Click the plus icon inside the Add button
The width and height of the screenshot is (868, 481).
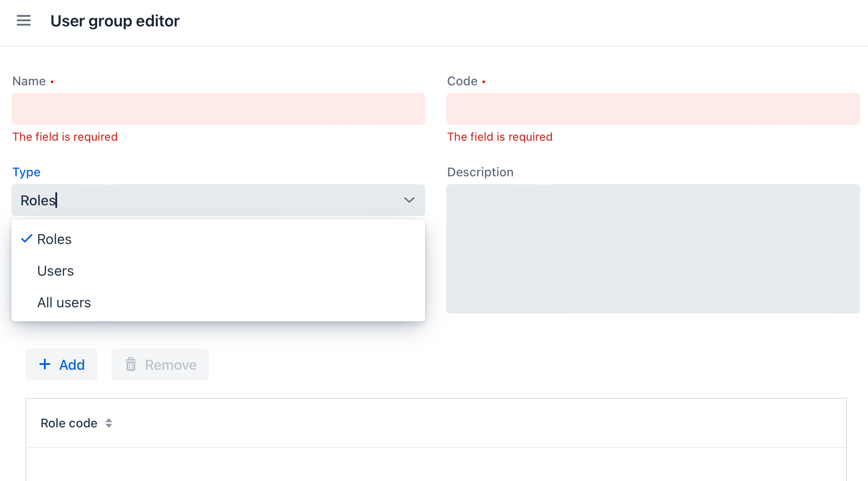[x=45, y=364]
